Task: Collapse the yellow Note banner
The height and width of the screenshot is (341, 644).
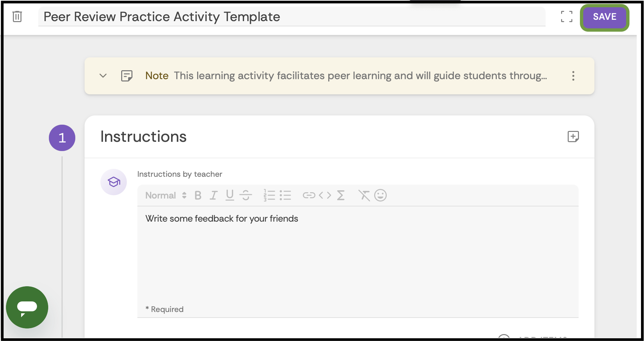Action: 103,76
